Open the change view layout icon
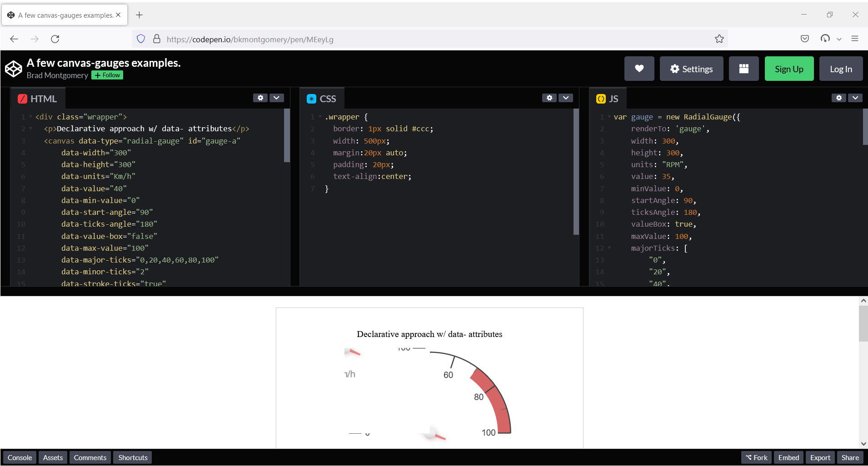 pyautogui.click(x=743, y=69)
